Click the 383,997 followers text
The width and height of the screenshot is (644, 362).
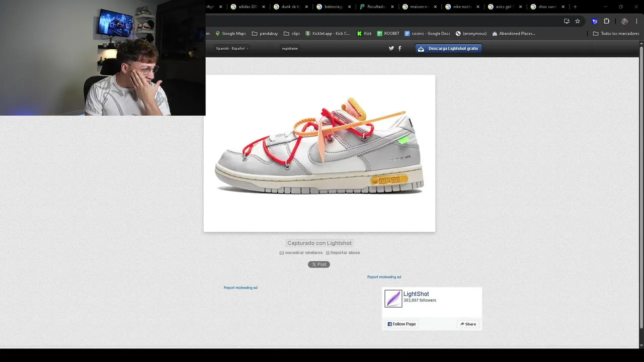point(420,301)
